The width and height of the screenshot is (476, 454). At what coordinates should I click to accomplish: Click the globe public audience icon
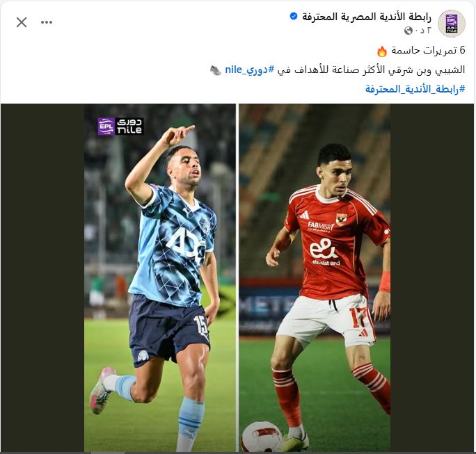(x=408, y=31)
